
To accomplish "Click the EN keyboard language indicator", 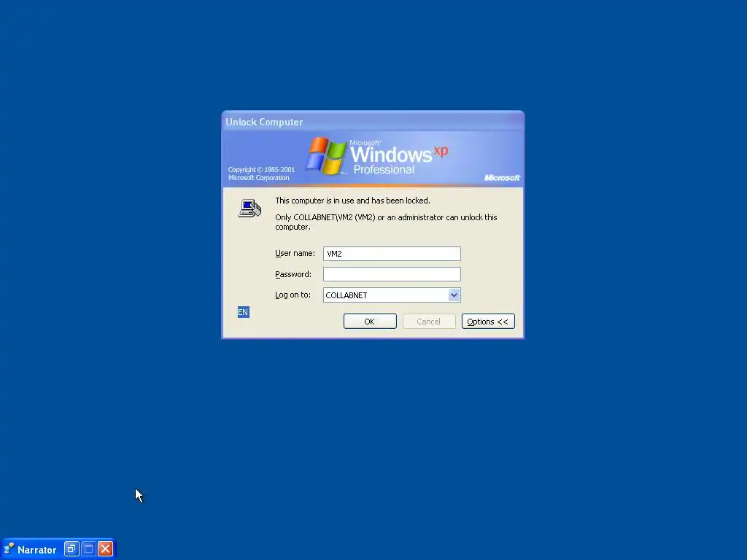I will (x=243, y=312).
